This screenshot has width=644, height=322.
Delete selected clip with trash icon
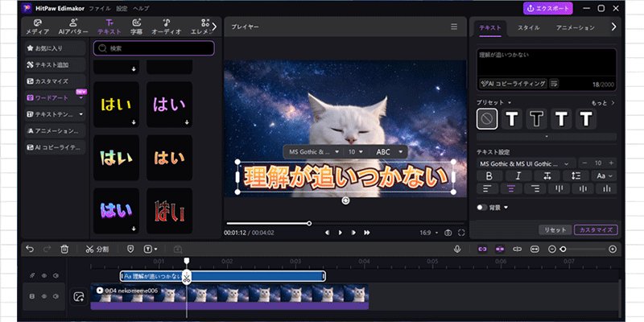pyautogui.click(x=64, y=249)
